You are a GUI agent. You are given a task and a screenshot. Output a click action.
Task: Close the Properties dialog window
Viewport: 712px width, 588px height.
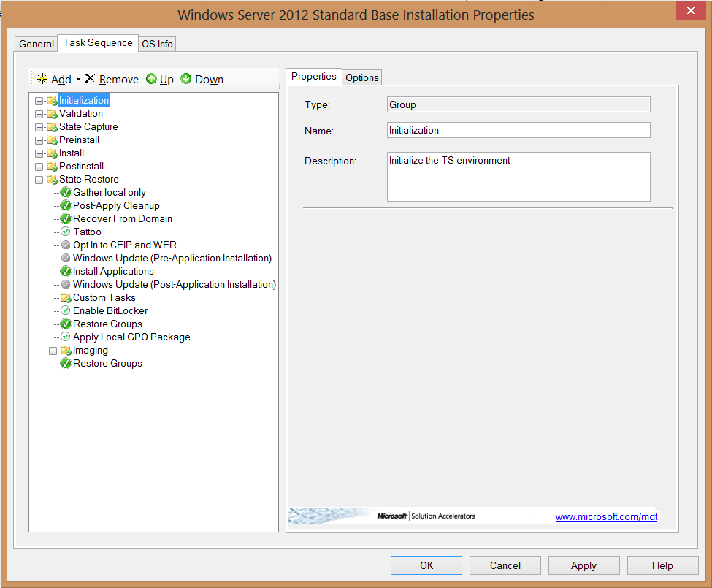pyautogui.click(x=691, y=11)
